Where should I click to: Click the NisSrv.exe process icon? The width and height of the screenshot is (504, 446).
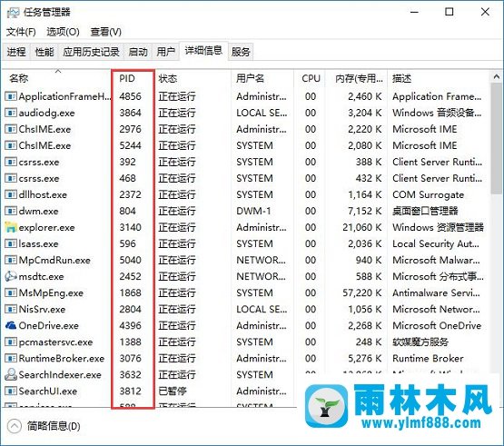click(x=11, y=309)
